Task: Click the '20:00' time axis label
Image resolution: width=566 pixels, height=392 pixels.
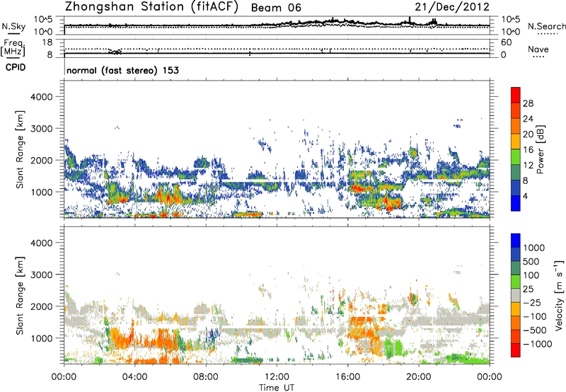Action: click(x=419, y=377)
